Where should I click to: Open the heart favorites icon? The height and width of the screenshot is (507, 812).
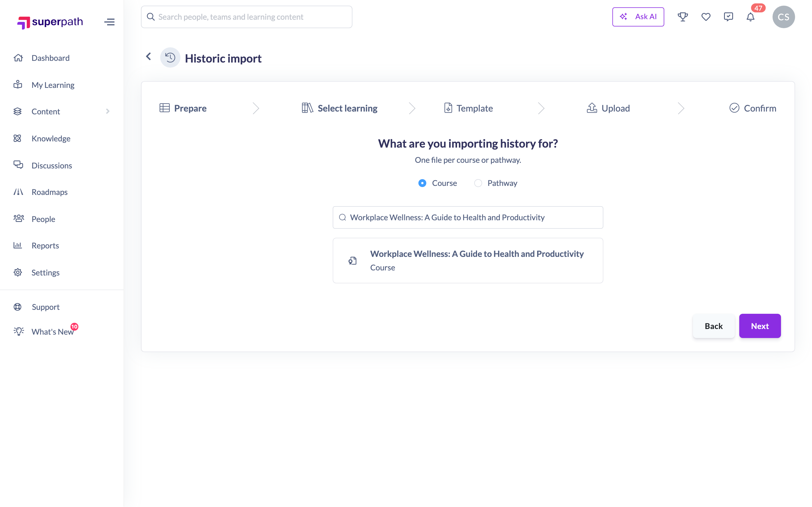706,17
